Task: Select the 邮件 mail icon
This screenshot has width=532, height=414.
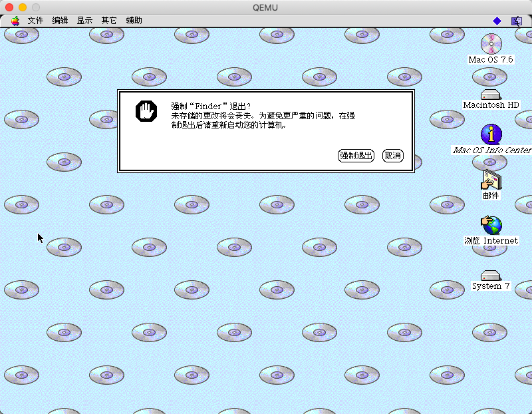Action: [491, 180]
